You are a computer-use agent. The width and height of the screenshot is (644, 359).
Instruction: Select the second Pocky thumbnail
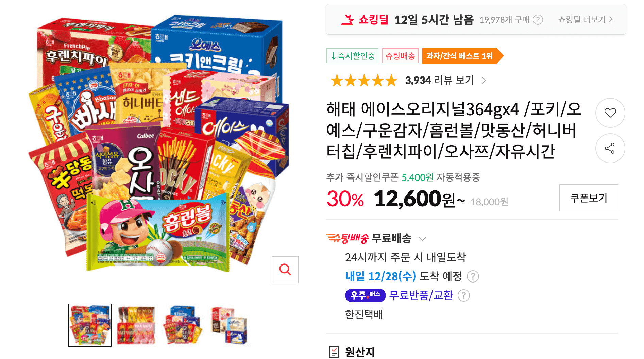click(136, 325)
